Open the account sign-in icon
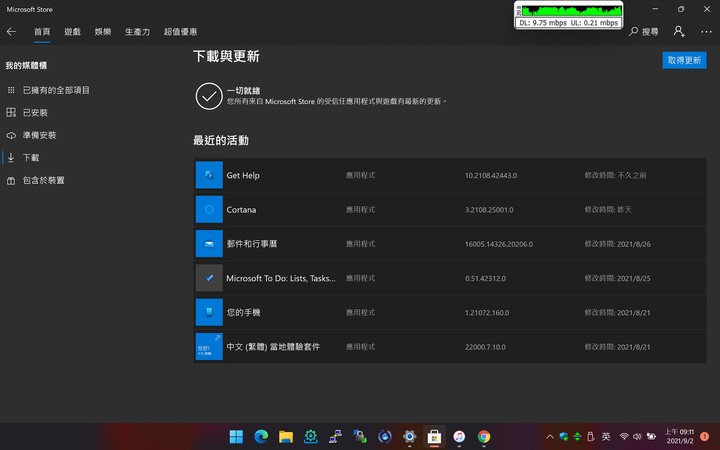Screen dimensions: 720x450 tap(679, 31)
